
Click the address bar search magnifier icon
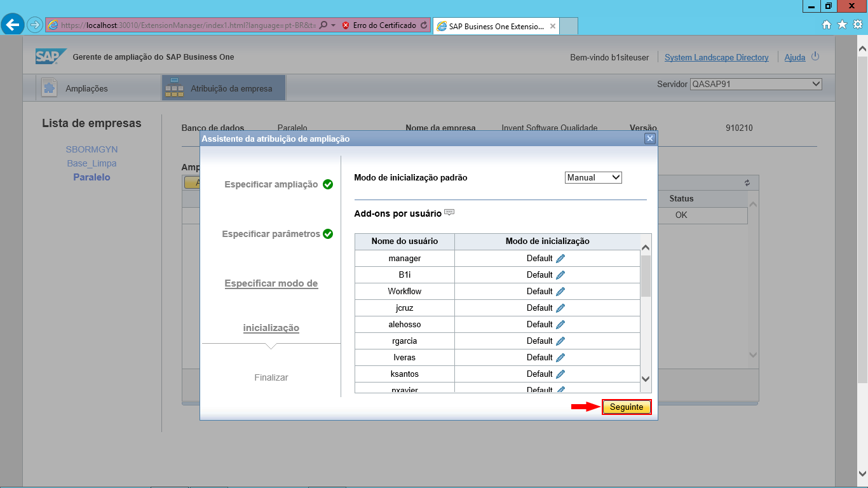323,25
